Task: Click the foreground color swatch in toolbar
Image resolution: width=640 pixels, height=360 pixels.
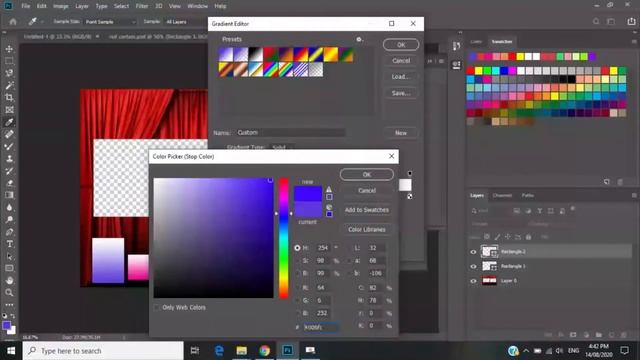Action: point(6,325)
